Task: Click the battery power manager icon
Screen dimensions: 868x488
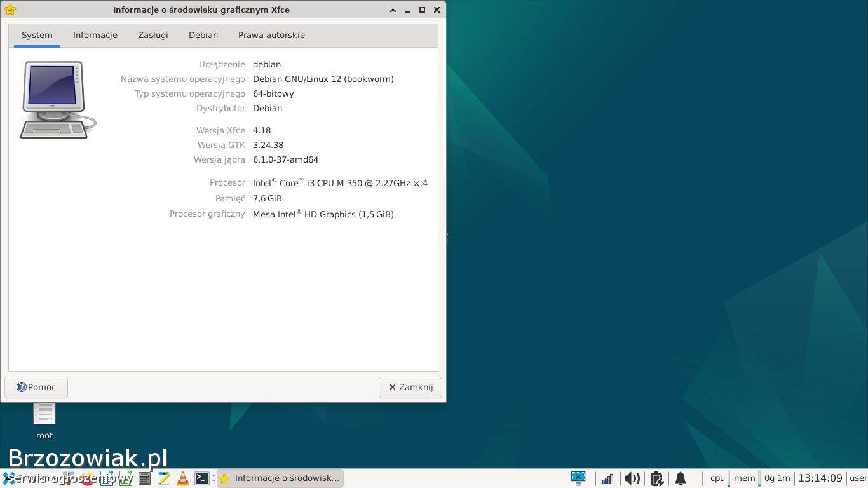Action: pyautogui.click(x=656, y=478)
